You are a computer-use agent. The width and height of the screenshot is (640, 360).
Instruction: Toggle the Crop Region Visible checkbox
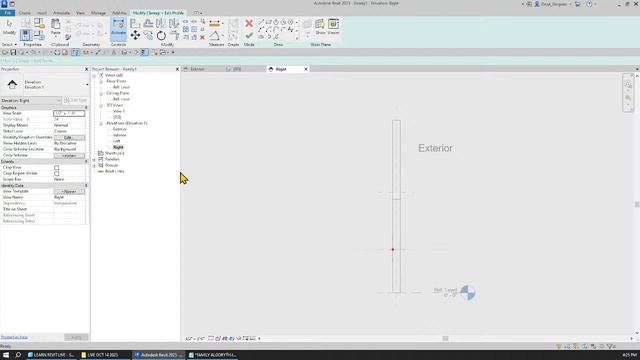click(x=57, y=173)
